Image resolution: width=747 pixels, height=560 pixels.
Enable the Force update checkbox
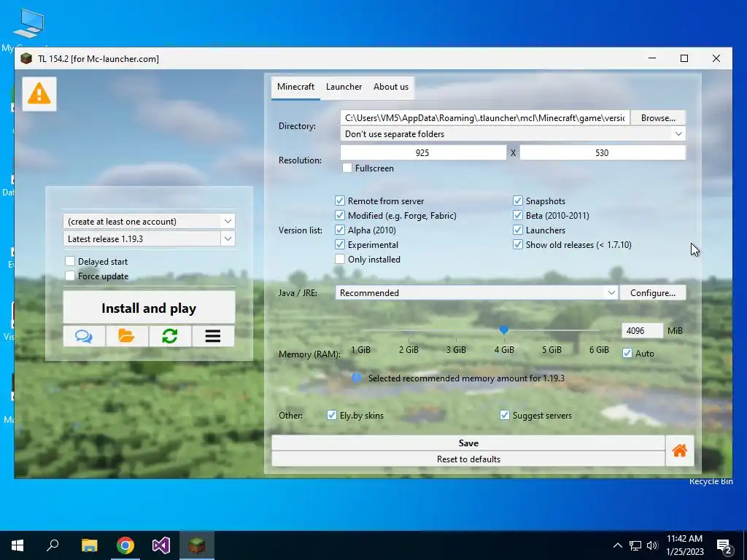(70, 276)
